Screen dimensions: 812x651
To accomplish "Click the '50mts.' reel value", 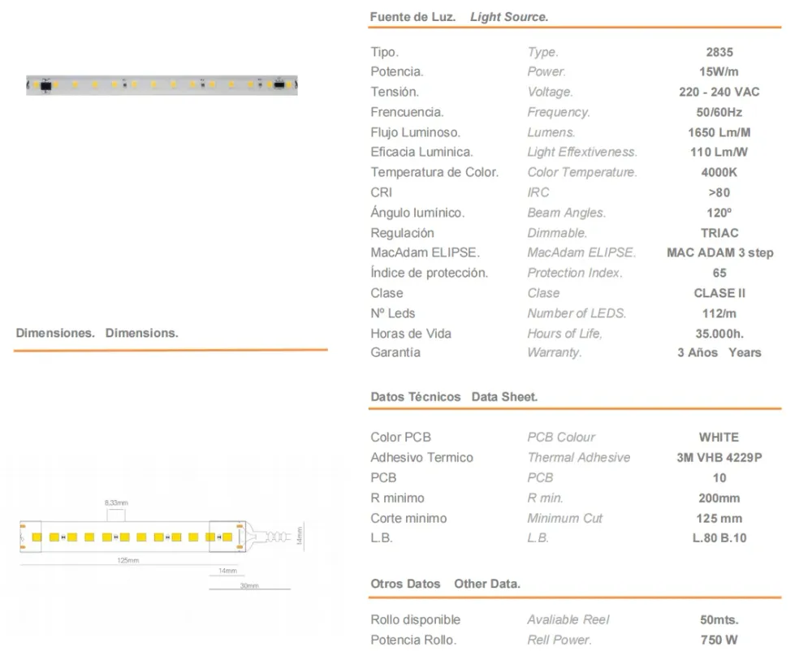I will 719,620.
